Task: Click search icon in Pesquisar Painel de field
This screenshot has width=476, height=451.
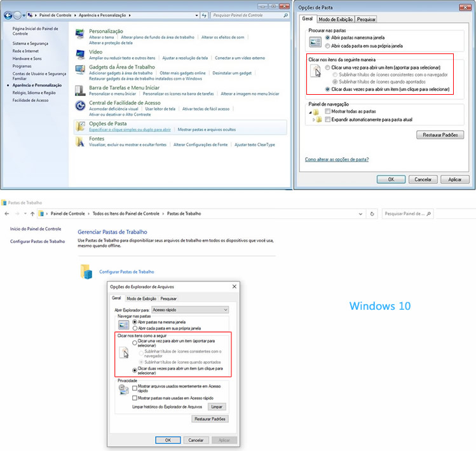Action: pyautogui.click(x=428, y=214)
